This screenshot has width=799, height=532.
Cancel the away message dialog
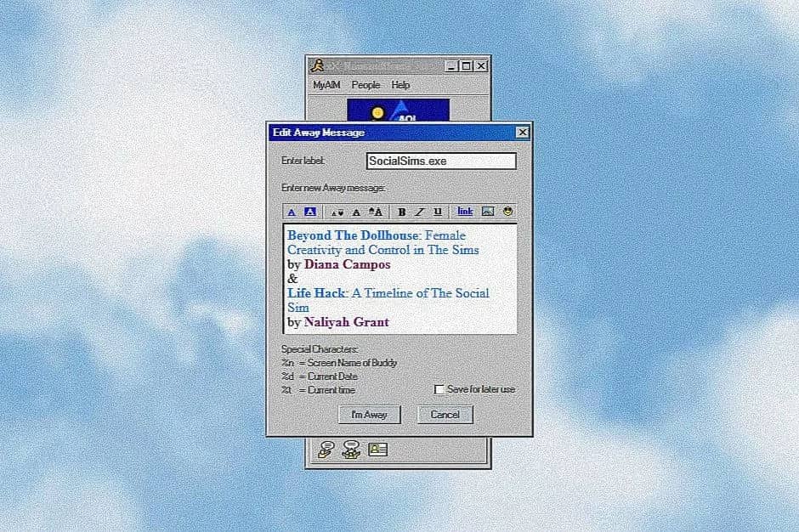[x=445, y=415]
